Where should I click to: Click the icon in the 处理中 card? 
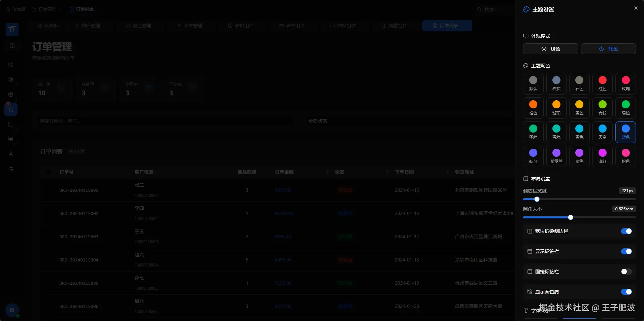tap(149, 88)
